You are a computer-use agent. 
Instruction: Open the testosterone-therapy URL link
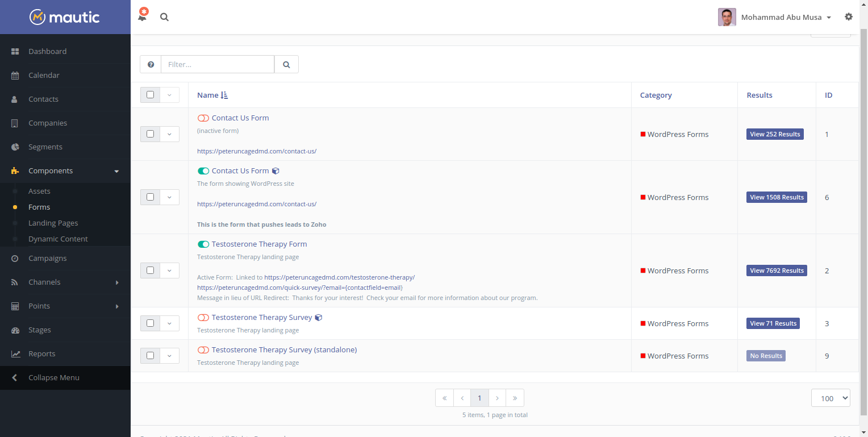pos(340,277)
